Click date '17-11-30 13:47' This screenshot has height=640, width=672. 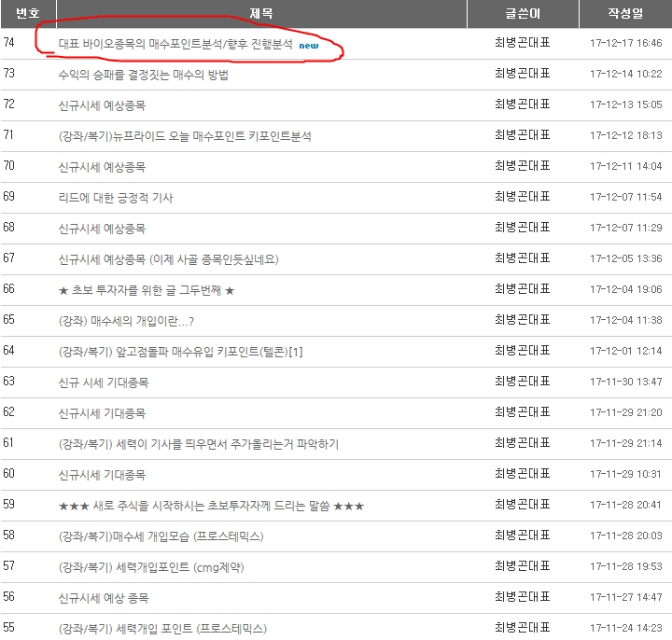pos(625,382)
